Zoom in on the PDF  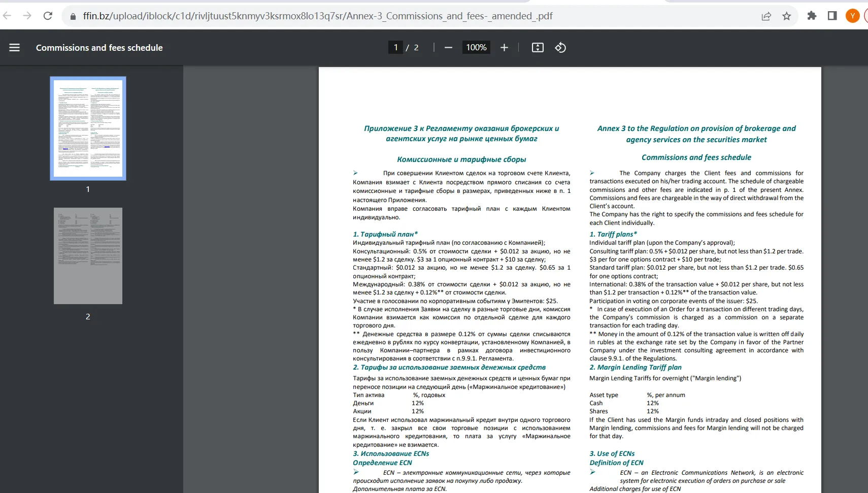(x=504, y=48)
